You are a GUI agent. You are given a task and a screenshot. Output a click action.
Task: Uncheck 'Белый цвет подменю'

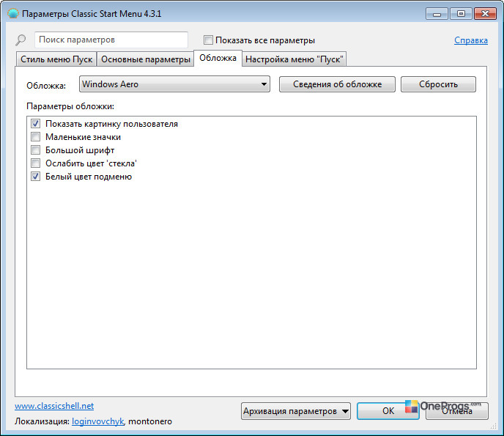[36, 177]
